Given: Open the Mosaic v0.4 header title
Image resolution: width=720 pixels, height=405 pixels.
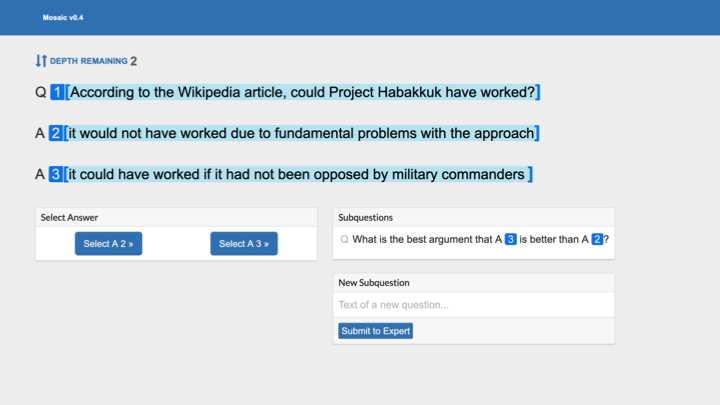Looking at the screenshot, I should pos(64,18).
